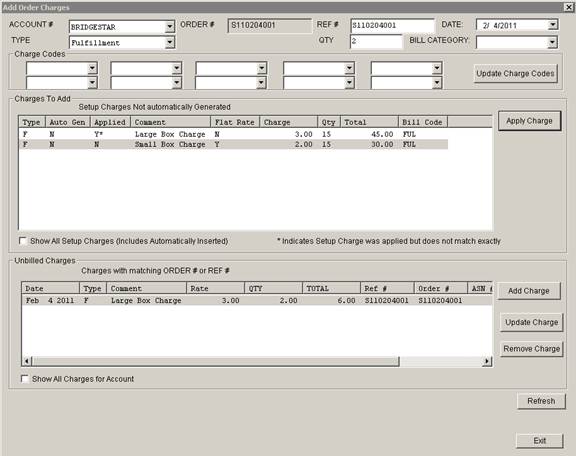This screenshot has height=456, width=576.
Task: Click the QTY input field
Action: pos(376,41)
